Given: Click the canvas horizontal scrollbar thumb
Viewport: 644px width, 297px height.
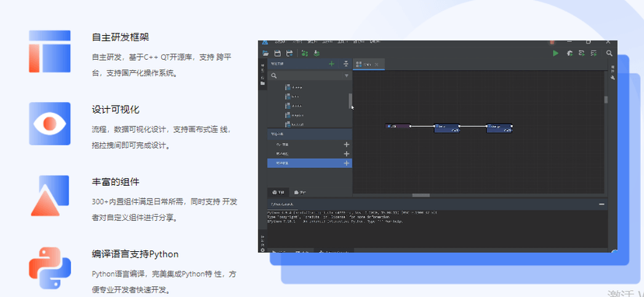Looking at the screenshot, I should coord(421,195).
